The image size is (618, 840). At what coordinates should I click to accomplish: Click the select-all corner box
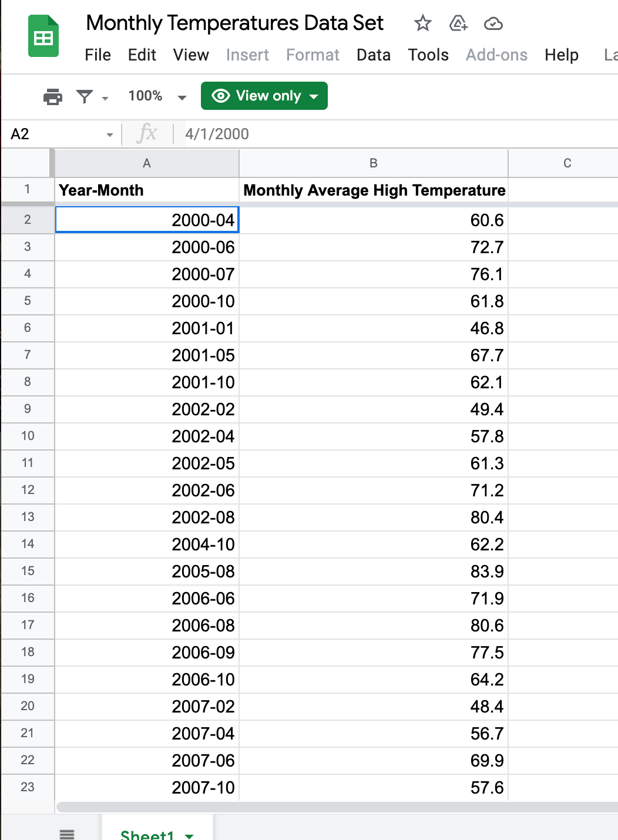pos(28,163)
